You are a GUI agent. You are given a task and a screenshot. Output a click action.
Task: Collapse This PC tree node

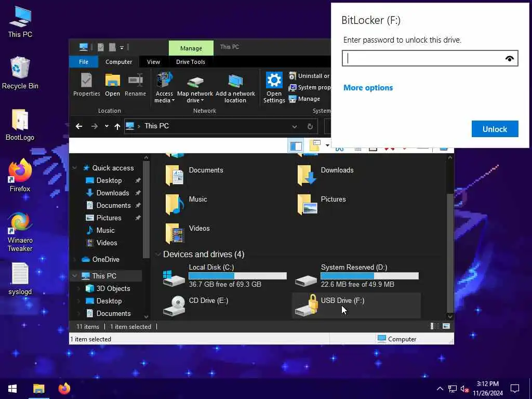(x=75, y=276)
